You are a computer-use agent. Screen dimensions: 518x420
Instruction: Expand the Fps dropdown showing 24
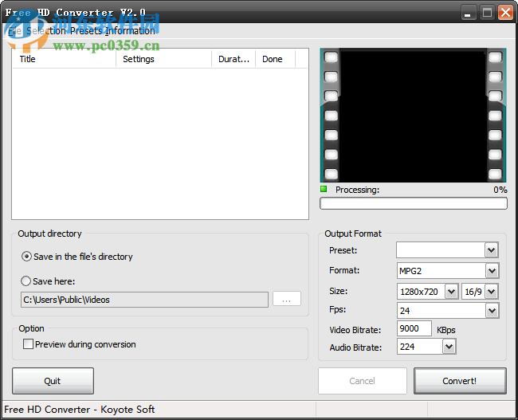[x=492, y=311]
